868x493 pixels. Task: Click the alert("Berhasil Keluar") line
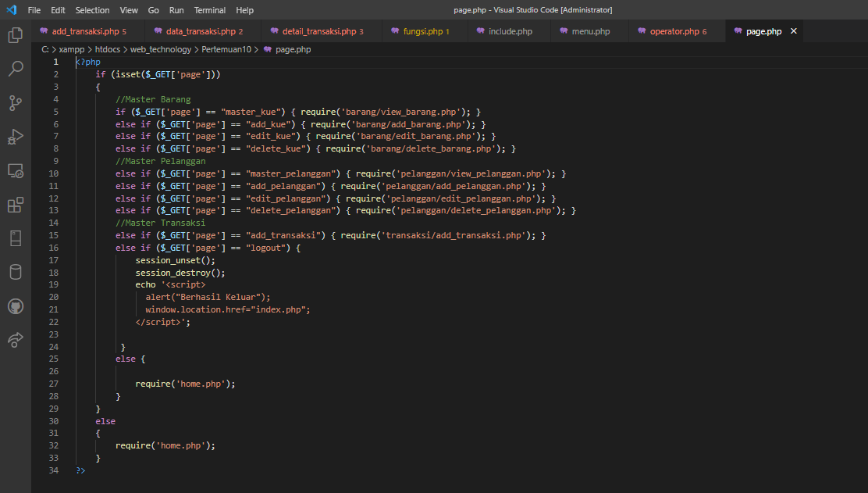pos(208,297)
